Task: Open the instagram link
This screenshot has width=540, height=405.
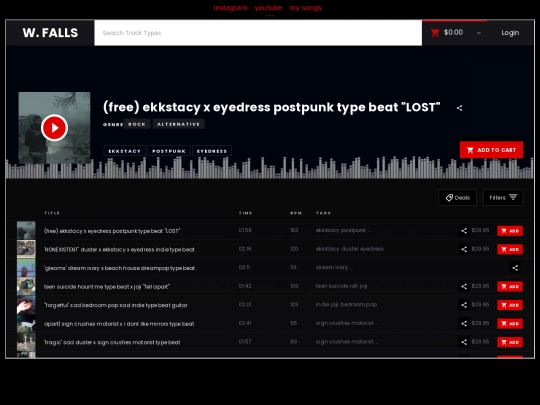Action: point(230,8)
